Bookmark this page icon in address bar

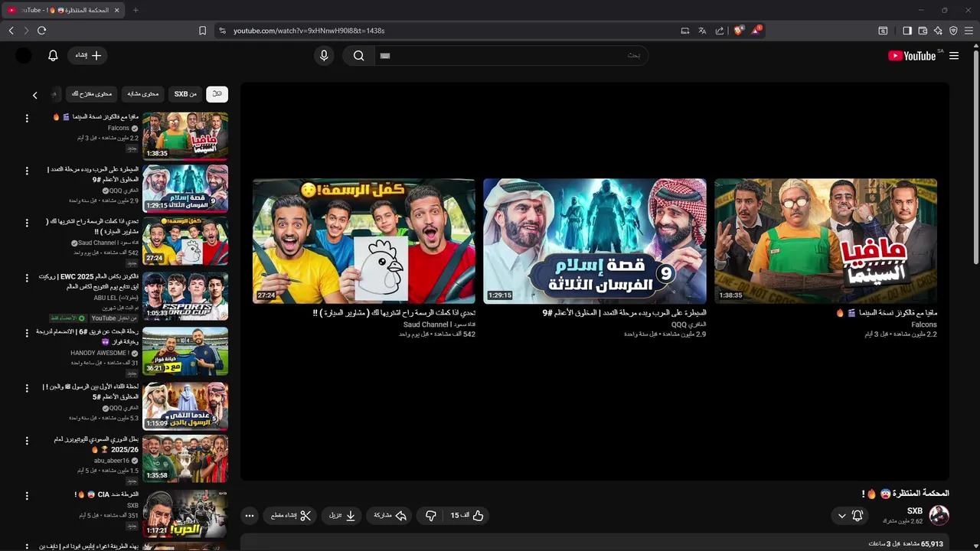tap(202, 31)
